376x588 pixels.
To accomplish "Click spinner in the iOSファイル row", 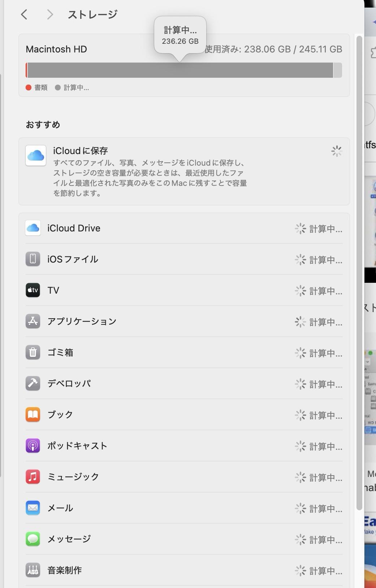I will pyautogui.click(x=300, y=260).
